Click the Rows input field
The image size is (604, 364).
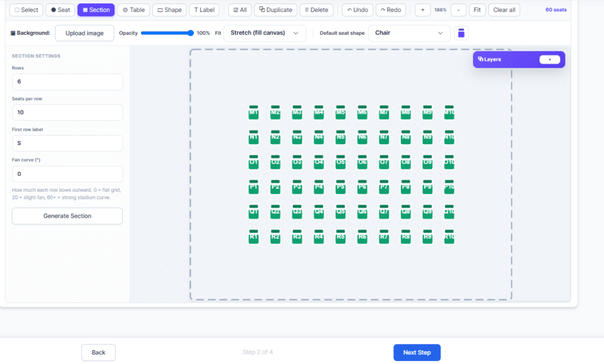67,81
